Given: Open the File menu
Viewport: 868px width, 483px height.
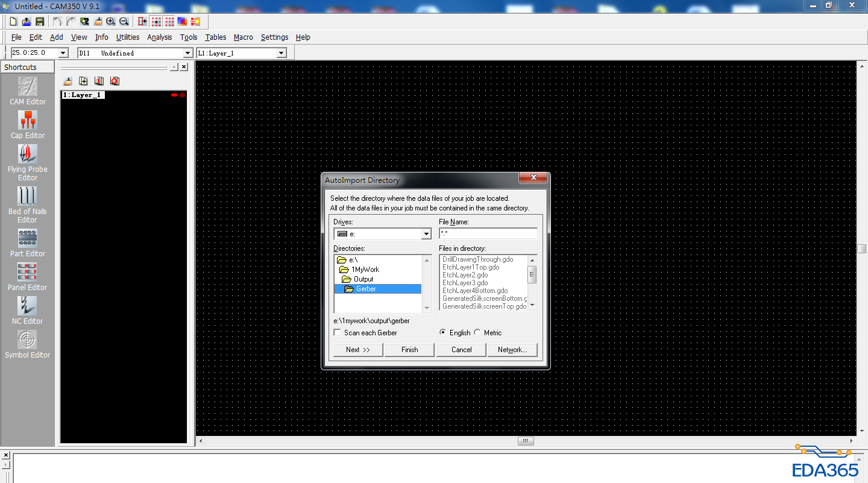Looking at the screenshot, I should [16, 37].
